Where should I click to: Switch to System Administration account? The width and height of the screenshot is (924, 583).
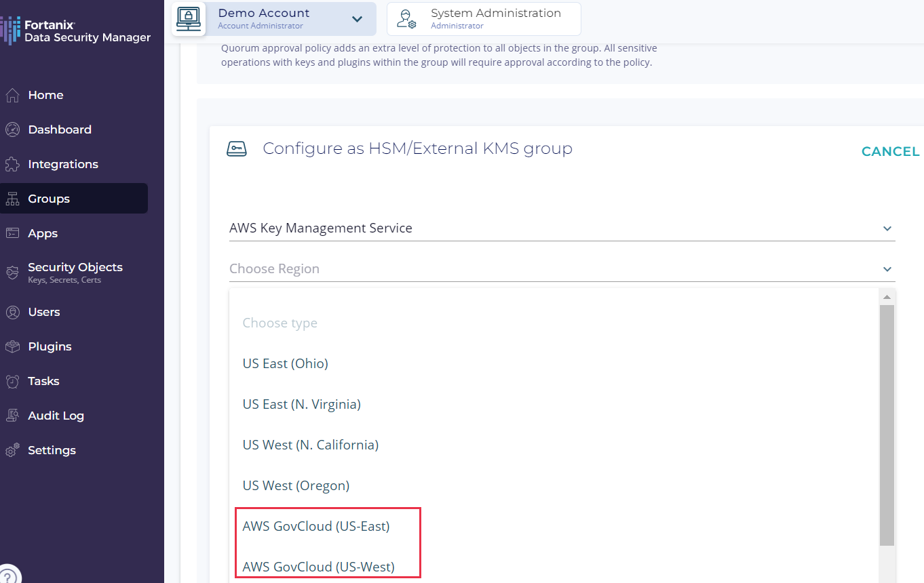point(484,19)
